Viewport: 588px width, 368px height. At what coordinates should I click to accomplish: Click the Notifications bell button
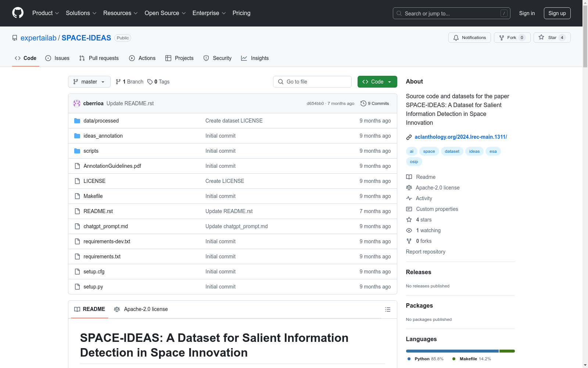click(470, 38)
